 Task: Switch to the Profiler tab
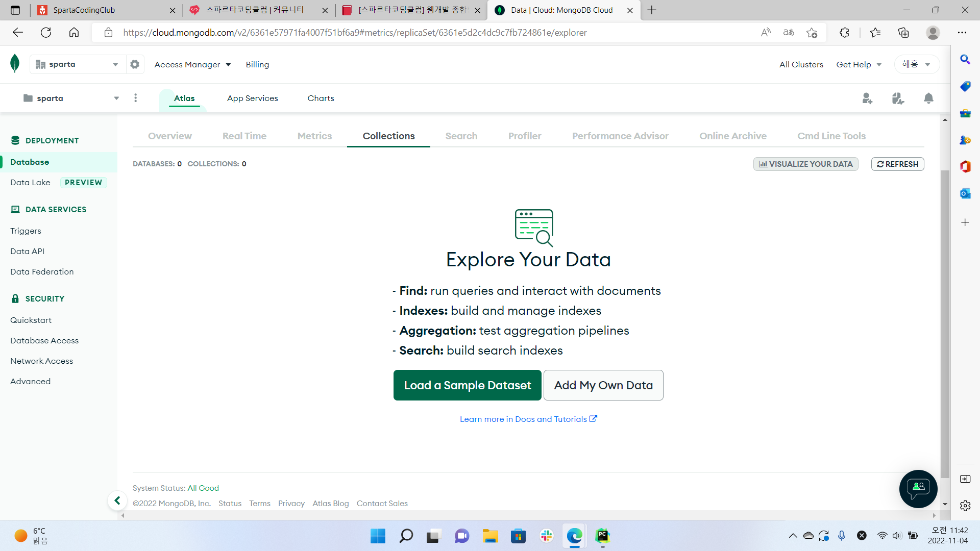[525, 136]
